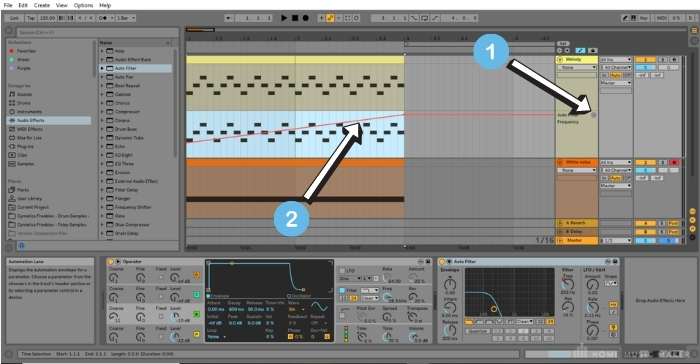Set Melody monitor to In
The height and width of the screenshot is (364, 700).
(604, 75)
